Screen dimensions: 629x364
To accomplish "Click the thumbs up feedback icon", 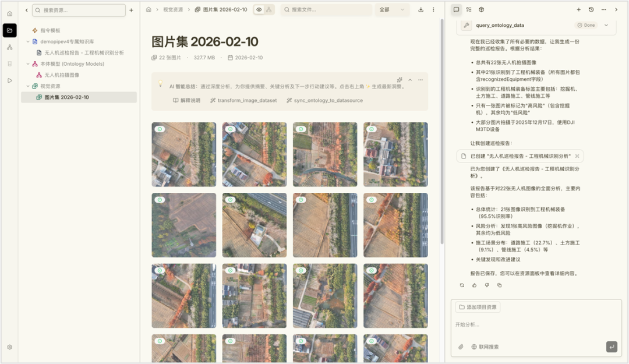I will click(474, 285).
